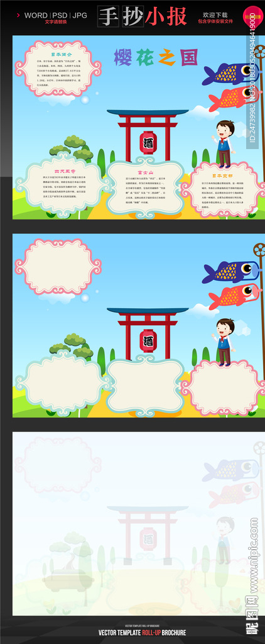This screenshot has width=265, height=644.
Task: Click the WORD format label
Action: coord(36,15)
